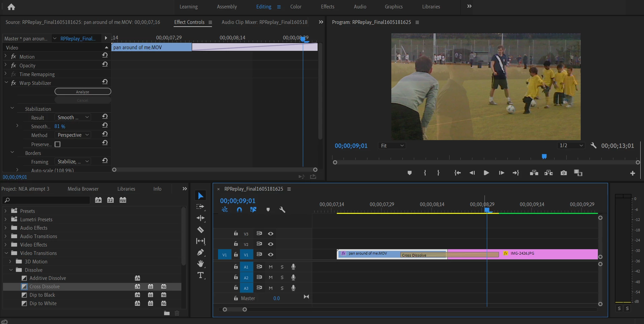Select the Type tool
Image resolution: width=644 pixels, height=324 pixels.
pyautogui.click(x=201, y=276)
